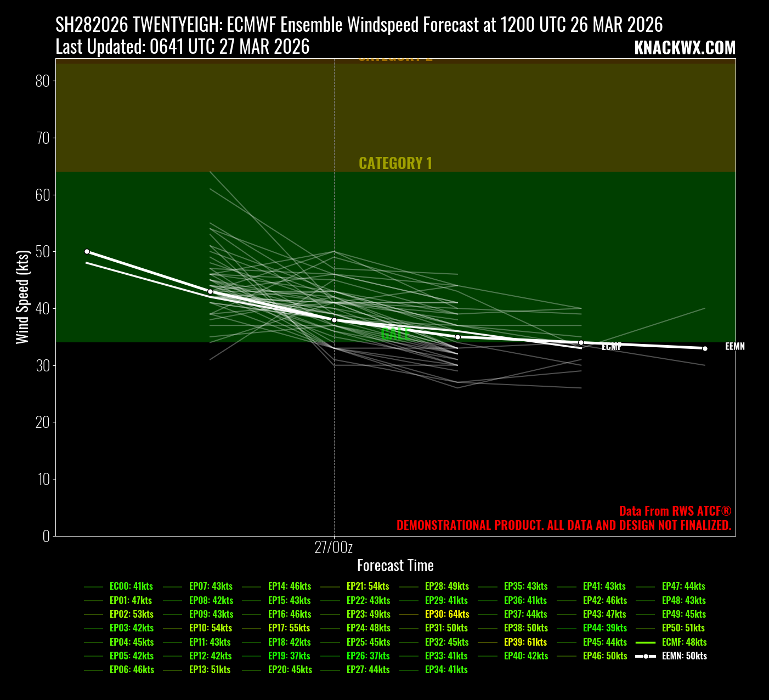Viewport: 769px width, 700px height.
Task: Click the Wind Speed (kts) axis title
Action: tap(22, 297)
